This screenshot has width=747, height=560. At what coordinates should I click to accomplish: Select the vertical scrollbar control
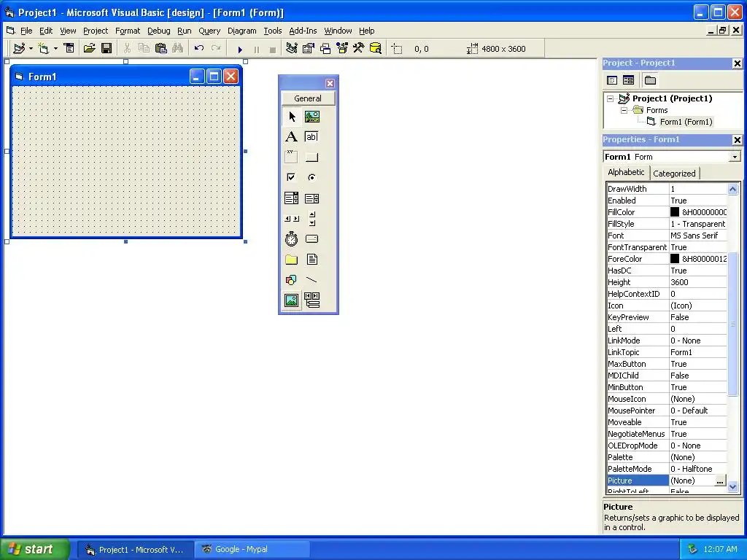[x=312, y=219]
